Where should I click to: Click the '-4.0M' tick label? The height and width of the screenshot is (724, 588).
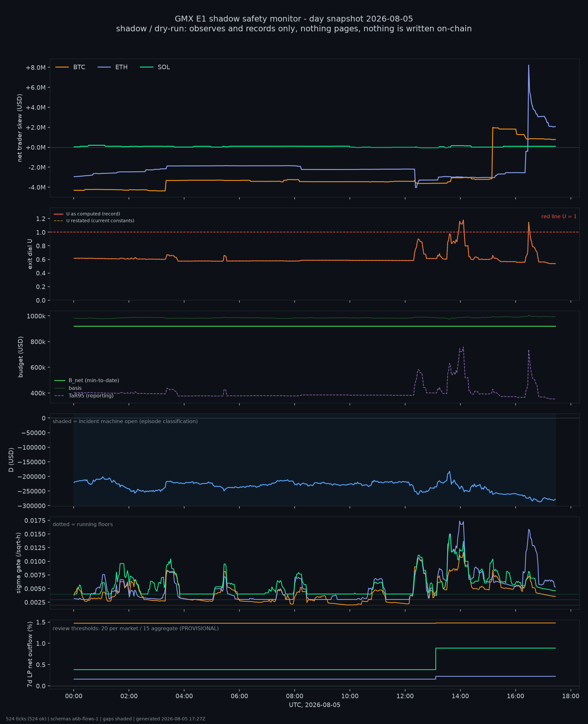pyautogui.click(x=37, y=188)
